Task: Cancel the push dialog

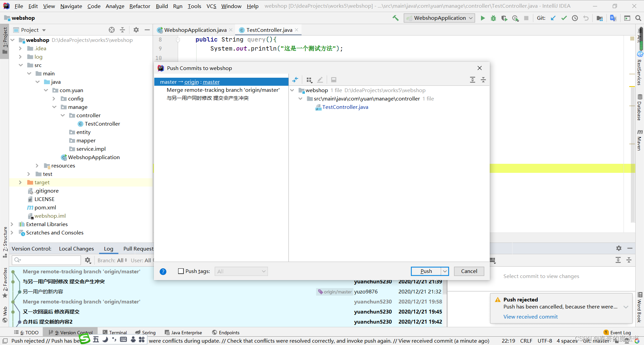Action: [469, 271]
